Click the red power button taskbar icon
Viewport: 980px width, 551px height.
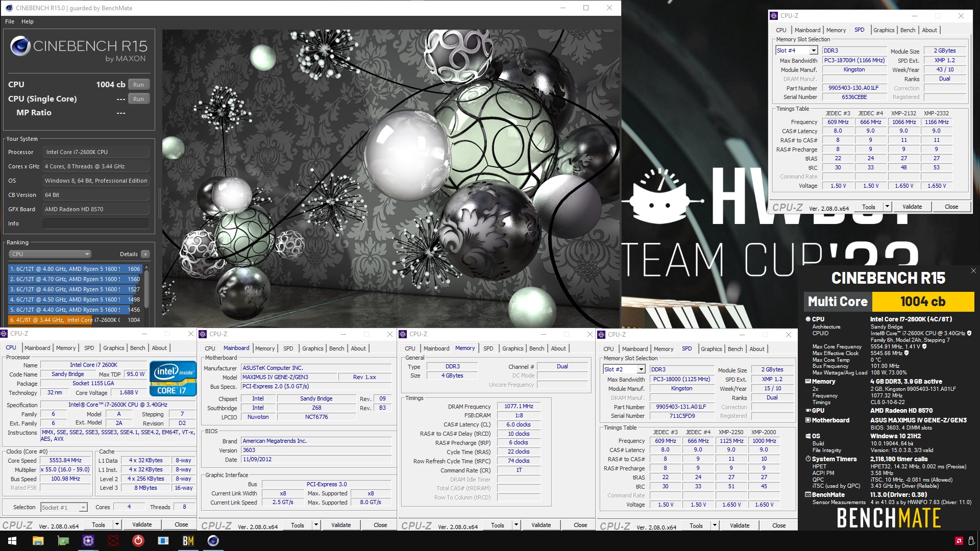click(138, 541)
